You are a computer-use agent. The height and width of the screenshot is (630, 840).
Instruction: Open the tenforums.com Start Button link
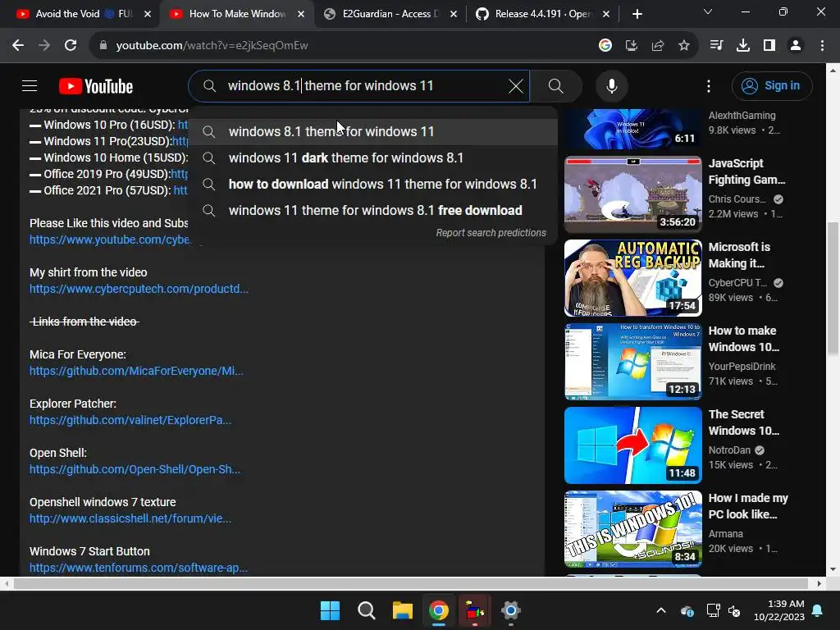tap(138, 568)
